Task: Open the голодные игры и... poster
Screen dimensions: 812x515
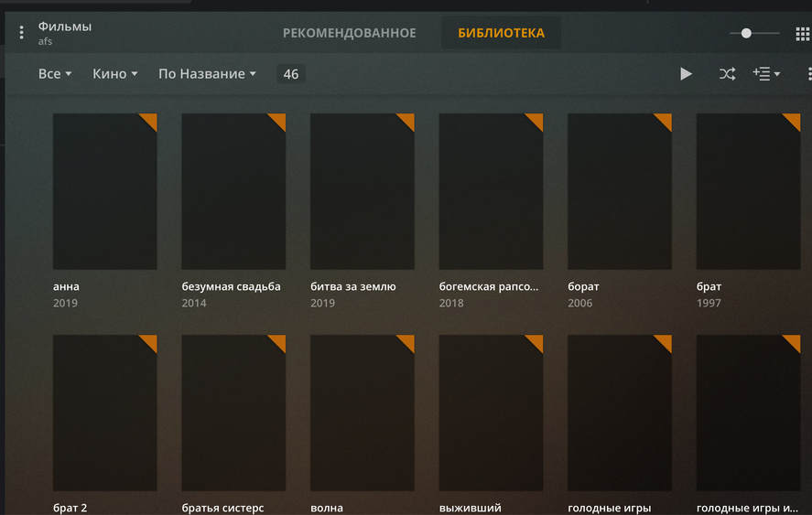Action: tap(748, 413)
